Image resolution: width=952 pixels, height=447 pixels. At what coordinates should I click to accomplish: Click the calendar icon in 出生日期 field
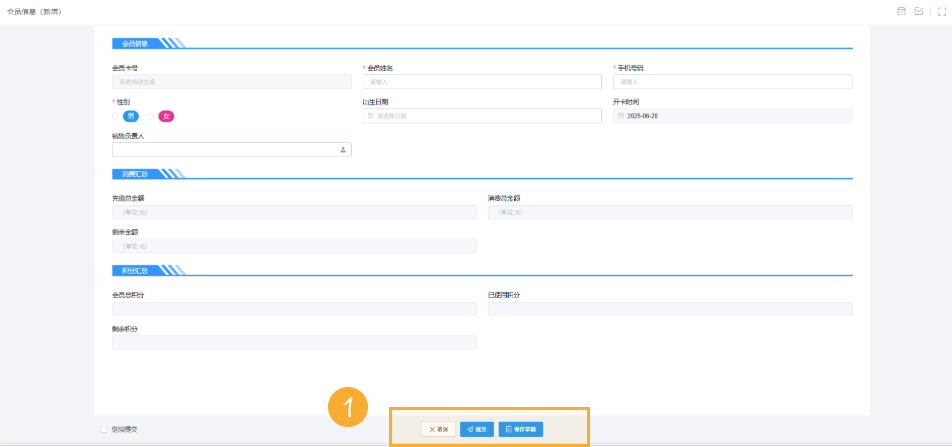tap(371, 116)
